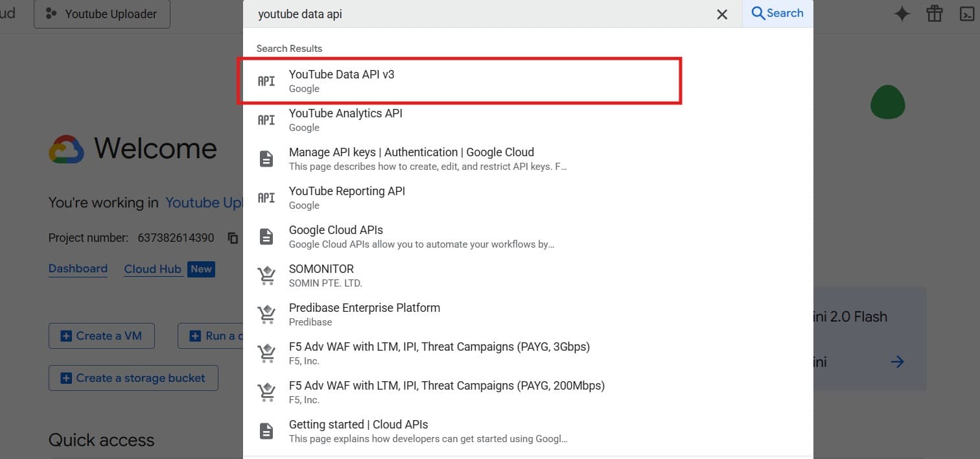Click cart icon beside Predibase Enterprise Platform
The image size is (980, 459).
coord(266,314)
